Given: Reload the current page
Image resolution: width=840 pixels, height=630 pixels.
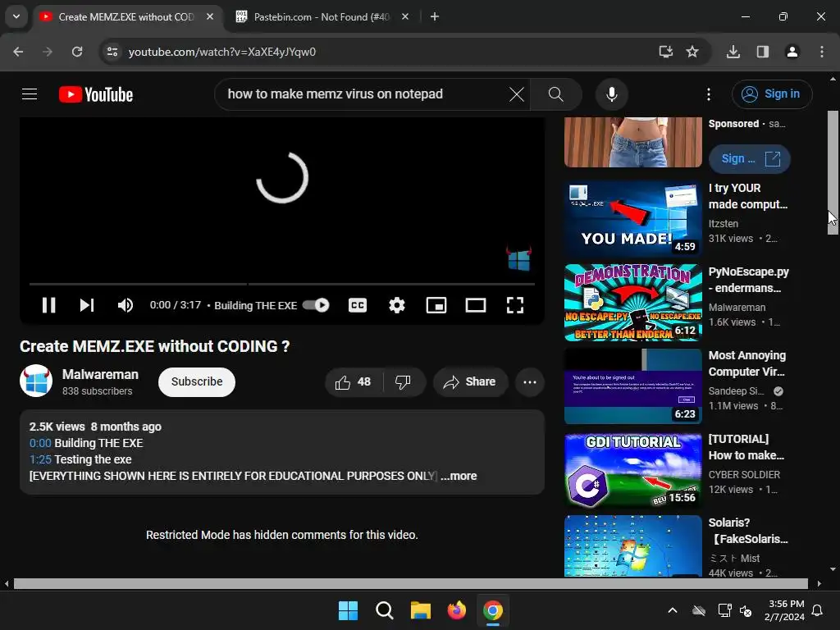Looking at the screenshot, I should pos(77,52).
